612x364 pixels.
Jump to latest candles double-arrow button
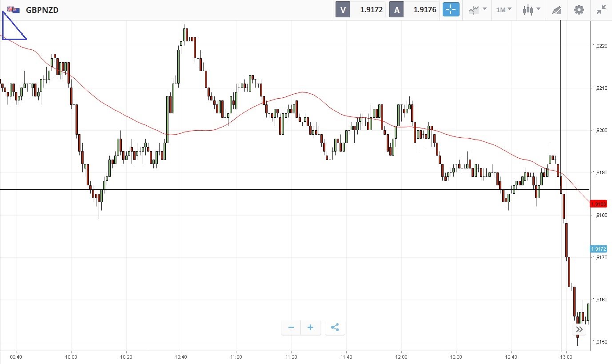pyautogui.click(x=579, y=329)
